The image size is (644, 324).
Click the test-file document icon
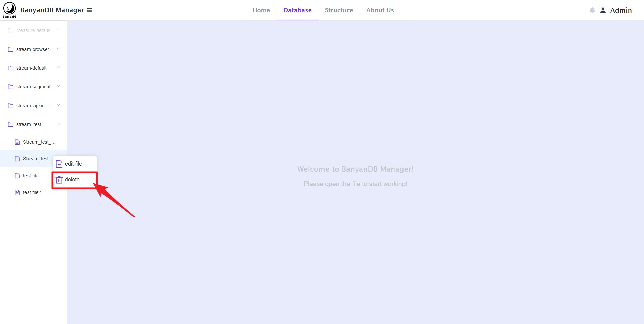click(17, 176)
